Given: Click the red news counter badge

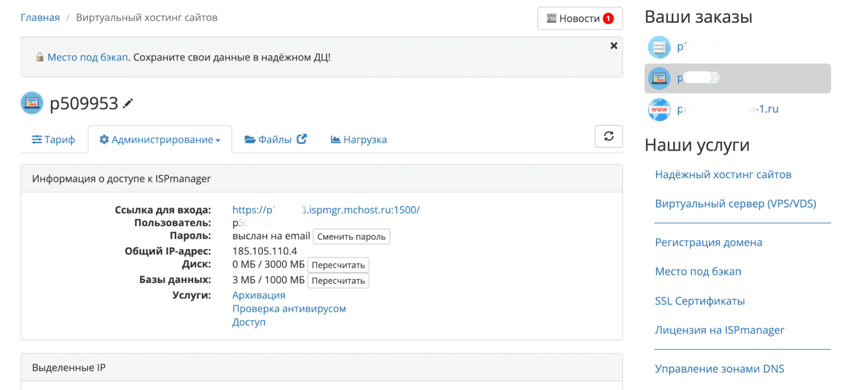Looking at the screenshot, I should click(x=608, y=19).
